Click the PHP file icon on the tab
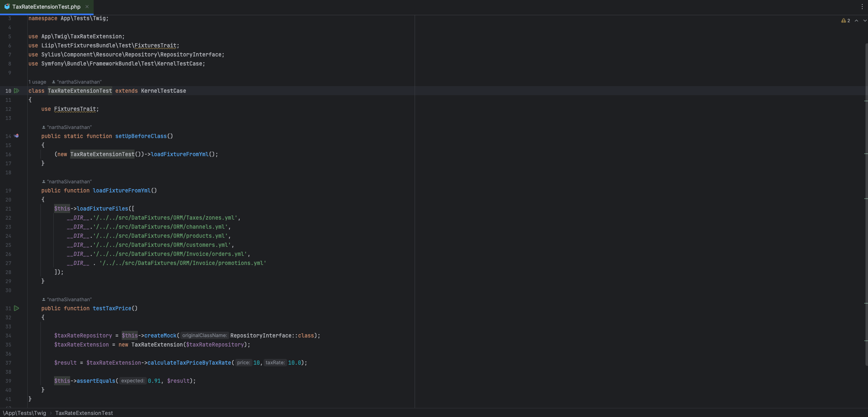This screenshot has width=868, height=417. click(7, 7)
